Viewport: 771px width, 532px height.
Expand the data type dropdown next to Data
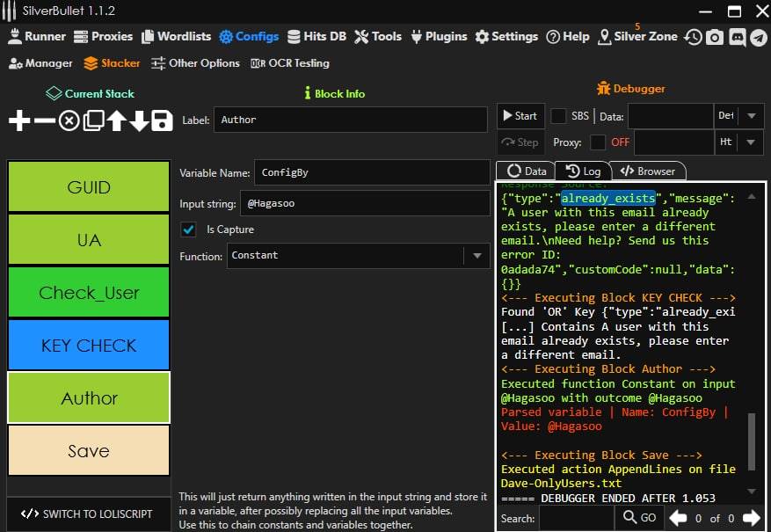click(x=751, y=116)
